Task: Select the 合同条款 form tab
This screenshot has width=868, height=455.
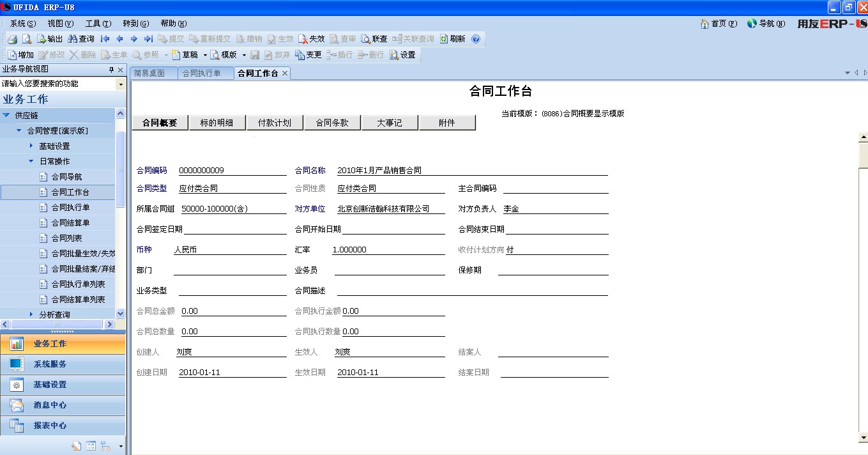Action: click(332, 123)
